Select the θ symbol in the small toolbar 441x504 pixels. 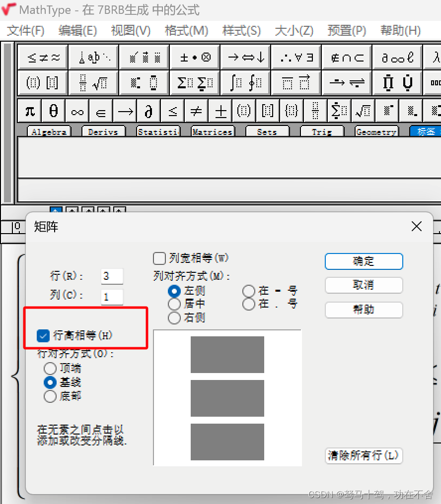point(53,111)
